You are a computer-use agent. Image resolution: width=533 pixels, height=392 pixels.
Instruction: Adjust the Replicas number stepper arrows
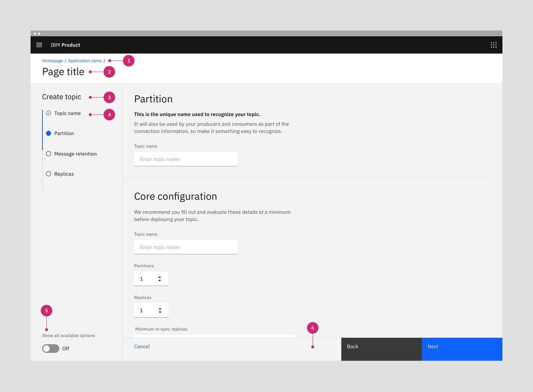tap(160, 310)
